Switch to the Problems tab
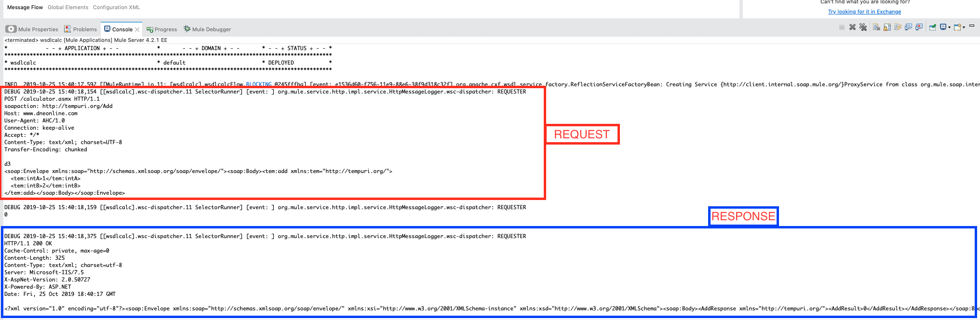980x320 pixels. pyautogui.click(x=81, y=29)
